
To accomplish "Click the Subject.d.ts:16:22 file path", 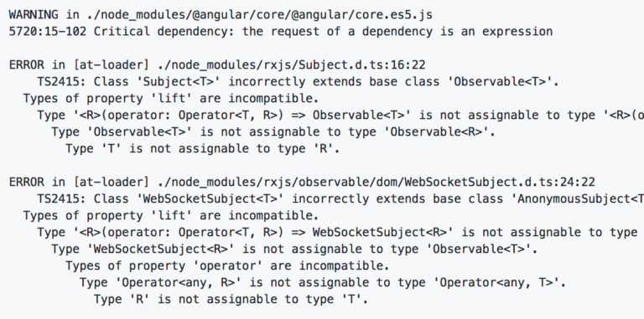I will pyautogui.click(x=291, y=65).
